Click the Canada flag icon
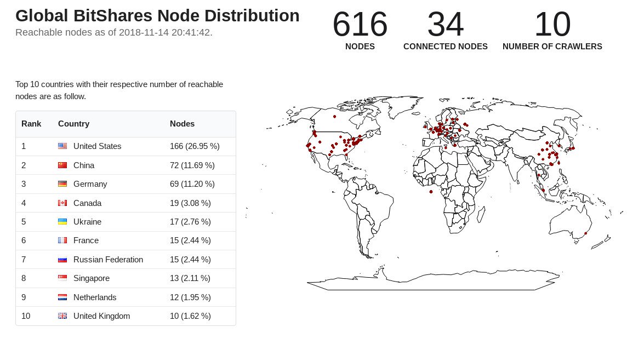 point(62,203)
